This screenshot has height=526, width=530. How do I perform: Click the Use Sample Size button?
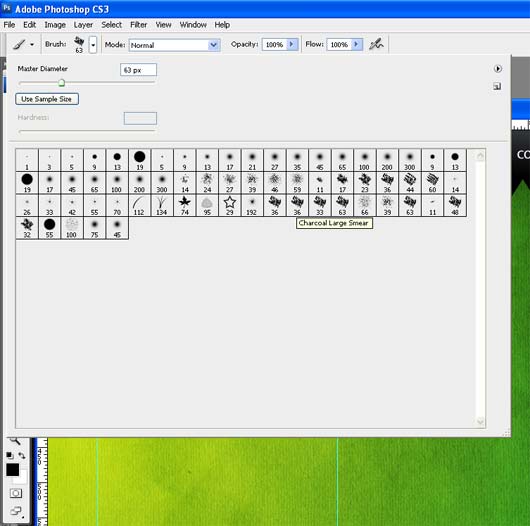point(47,99)
